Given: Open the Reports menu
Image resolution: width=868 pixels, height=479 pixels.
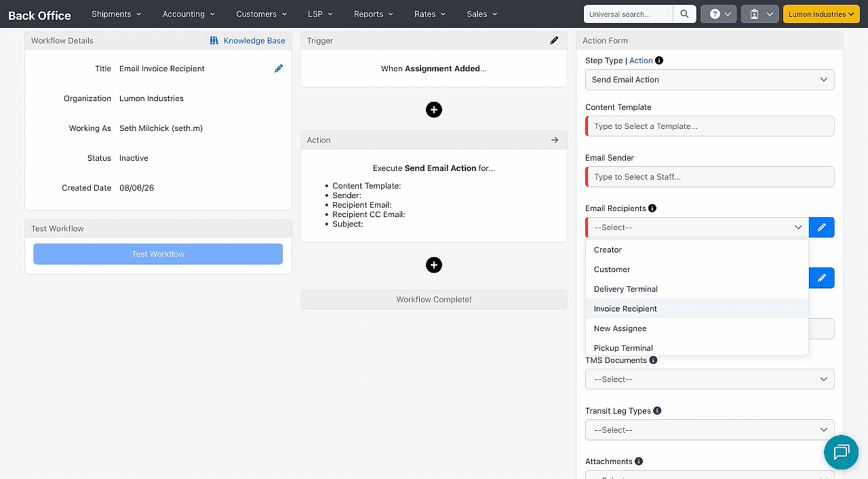Looking at the screenshot, I should (374, 14).
